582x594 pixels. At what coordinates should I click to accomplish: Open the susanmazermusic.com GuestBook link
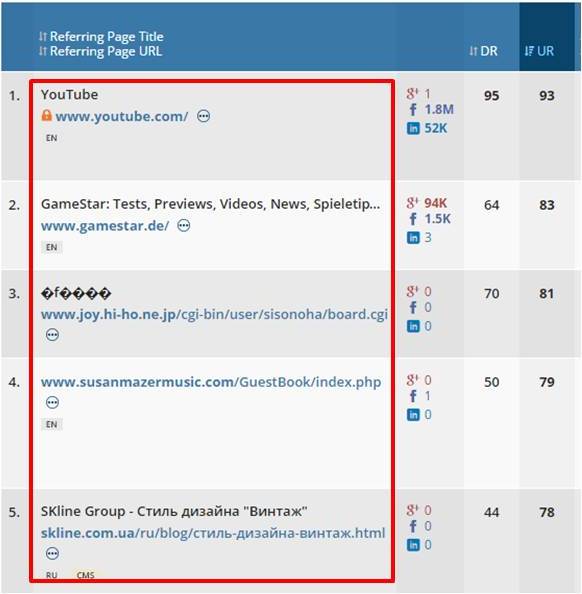[211, 382]
